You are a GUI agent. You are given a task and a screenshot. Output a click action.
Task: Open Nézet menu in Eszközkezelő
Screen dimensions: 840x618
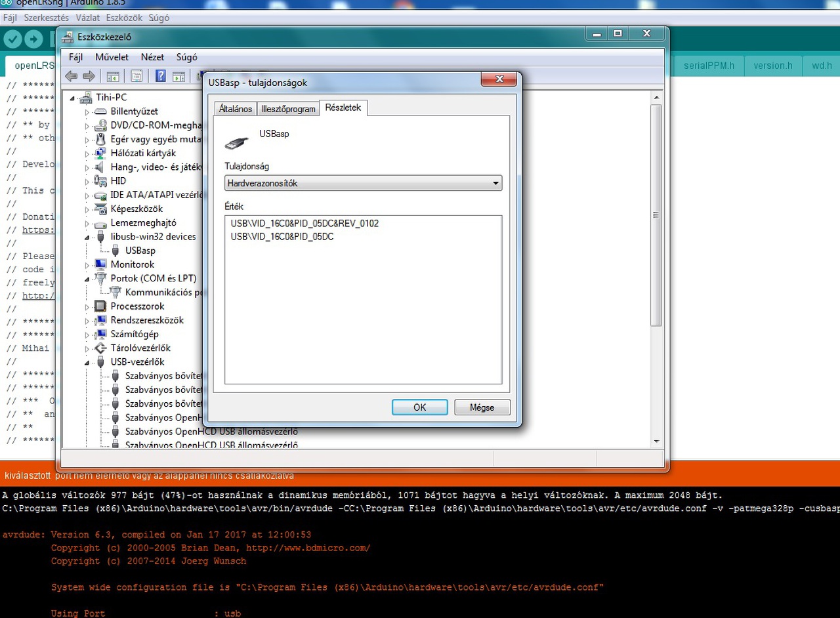point(152,57)
